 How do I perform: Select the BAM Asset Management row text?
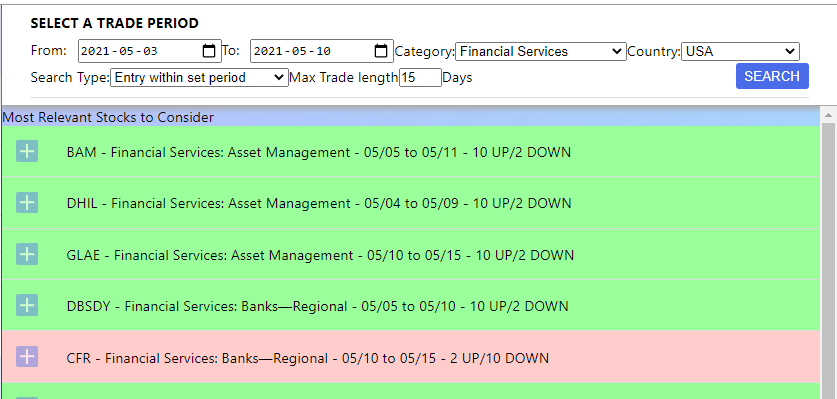(319, 152)
